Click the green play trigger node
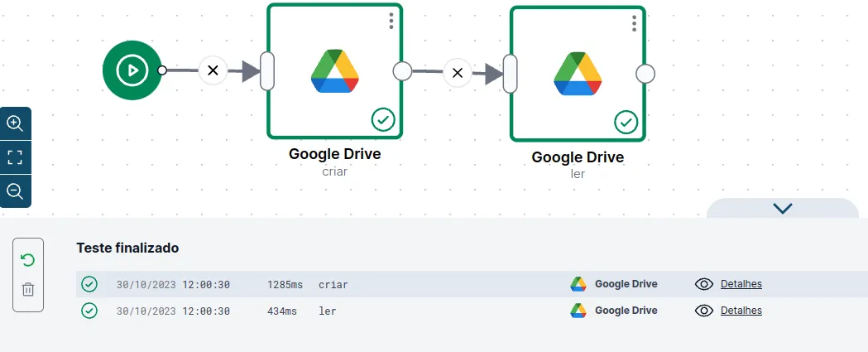The width and height of the screenshot is (868, 352). (132, 70)
